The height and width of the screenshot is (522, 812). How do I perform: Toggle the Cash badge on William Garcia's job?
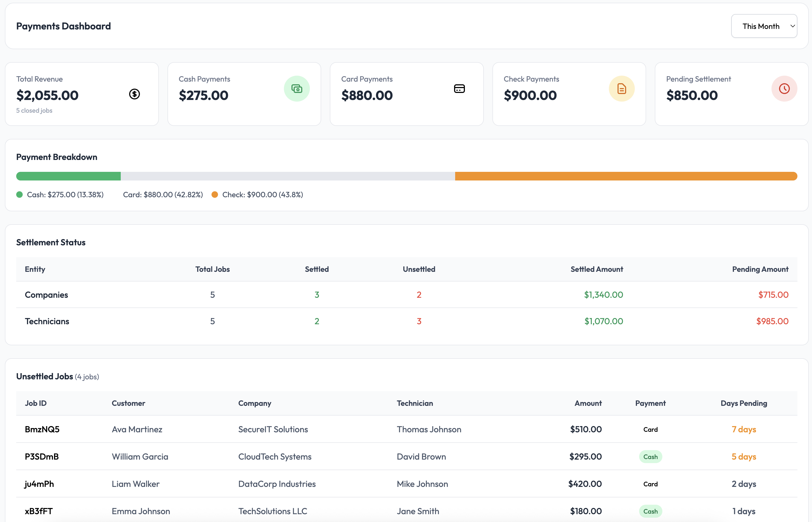point(650,457)
